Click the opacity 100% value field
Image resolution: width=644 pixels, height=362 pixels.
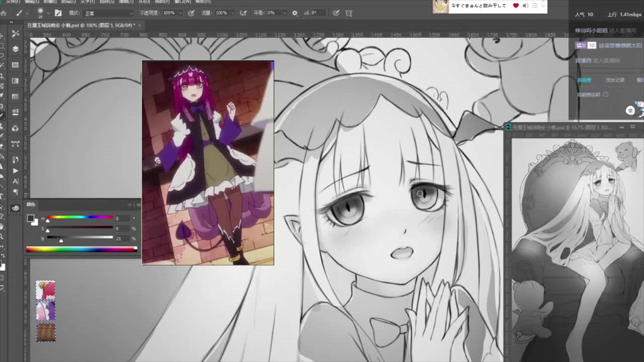(x=169, y=13)
